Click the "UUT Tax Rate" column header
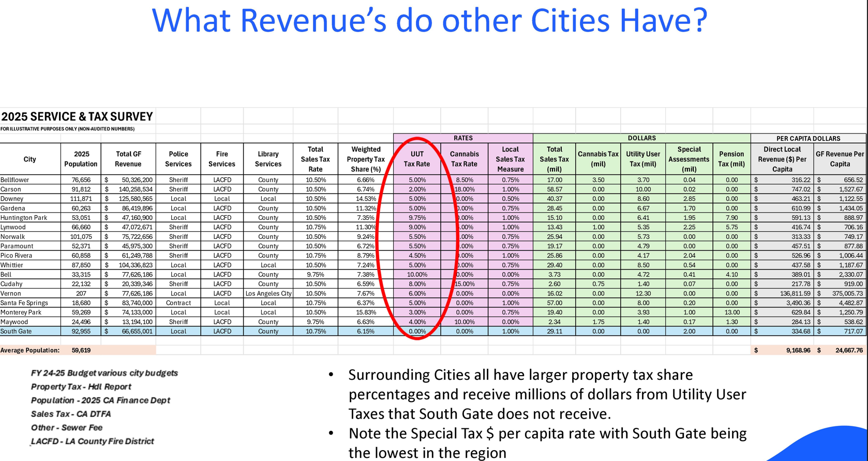Image resolution: width=868 pixels, height=461 pixels. coord(417,159)
